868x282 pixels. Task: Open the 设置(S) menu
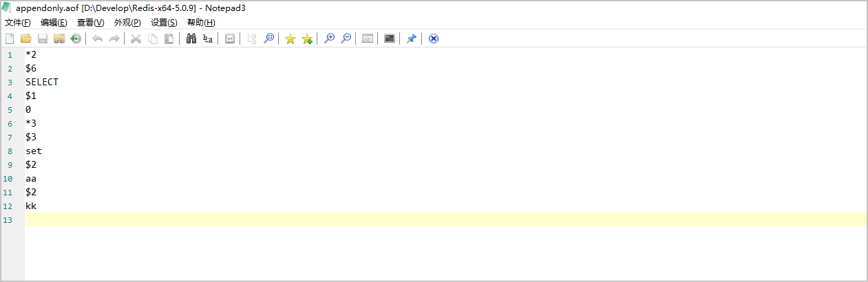(x=164, y=23)
